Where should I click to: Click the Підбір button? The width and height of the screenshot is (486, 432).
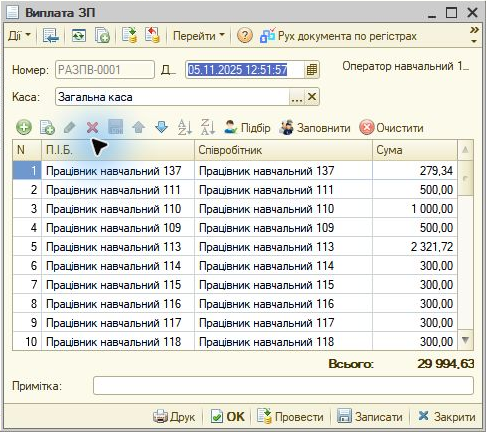[x=247, y=128]
